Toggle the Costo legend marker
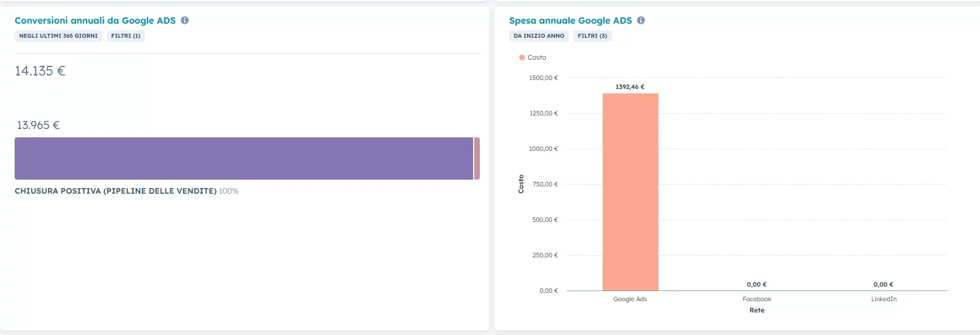Screen dimensions: 980x335 [x=522, y=57]
